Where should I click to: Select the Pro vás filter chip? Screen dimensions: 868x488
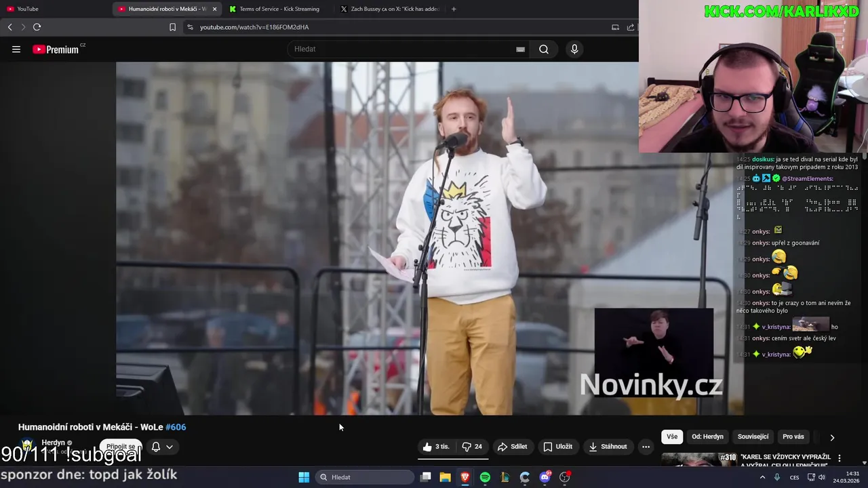pyautogui.click(x=793, y=436)
